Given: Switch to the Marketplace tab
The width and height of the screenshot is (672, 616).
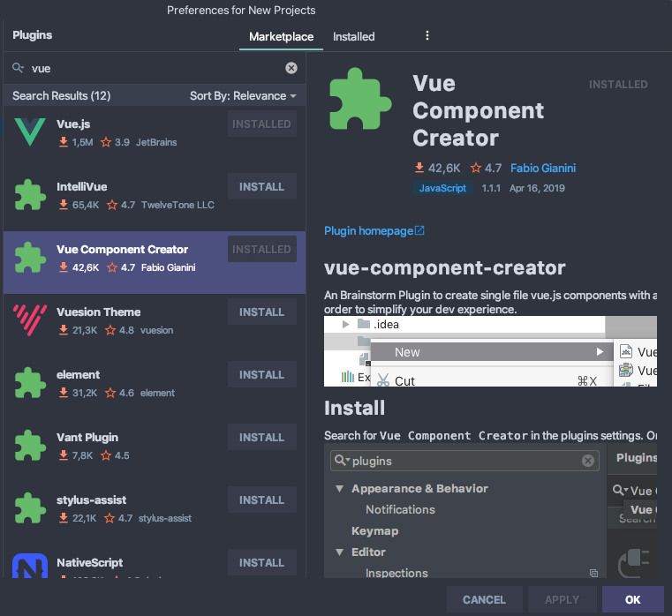Looking at the screenshot, I should pyautogui.click(x=281, y=37).
